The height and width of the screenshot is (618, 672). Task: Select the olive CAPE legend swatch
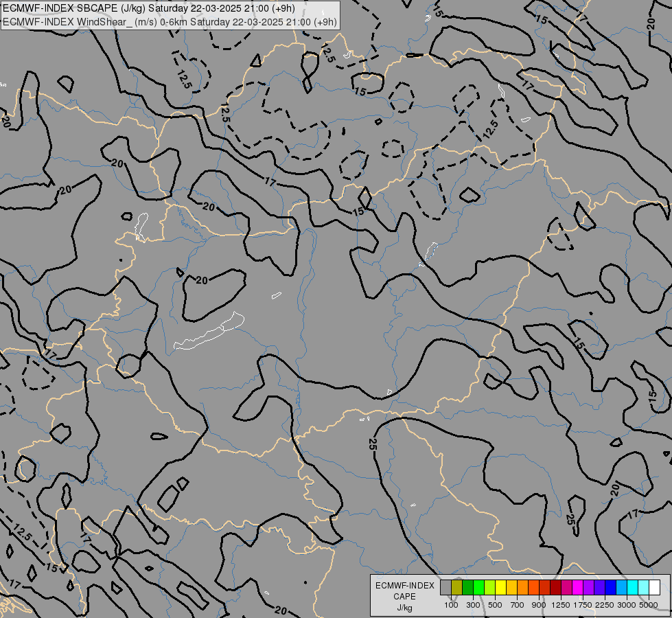point(457,588)
